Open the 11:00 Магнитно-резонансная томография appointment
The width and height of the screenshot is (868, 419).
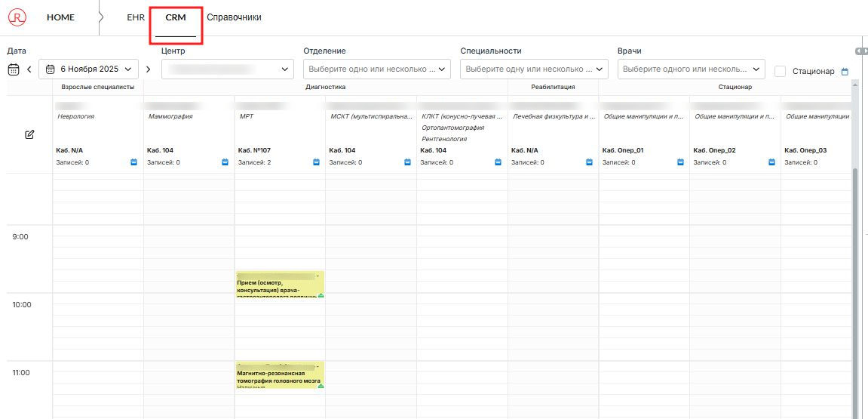(280, 375)
